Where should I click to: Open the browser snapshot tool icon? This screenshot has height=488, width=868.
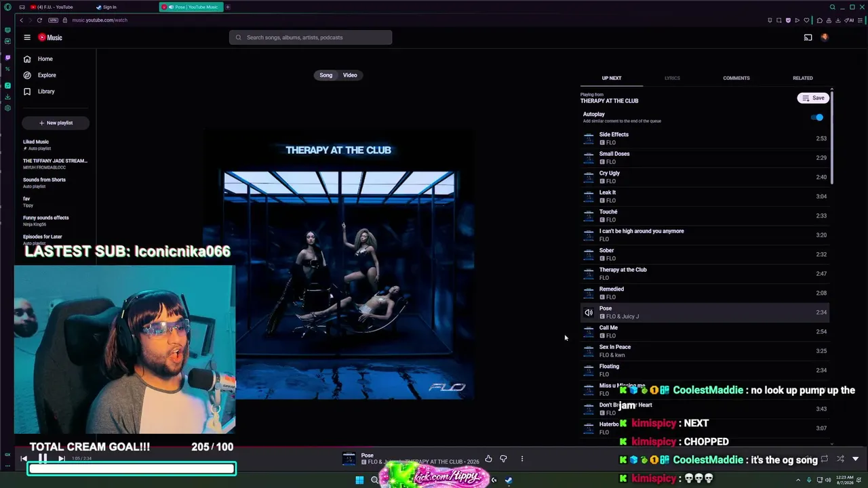tap(778, 20)
